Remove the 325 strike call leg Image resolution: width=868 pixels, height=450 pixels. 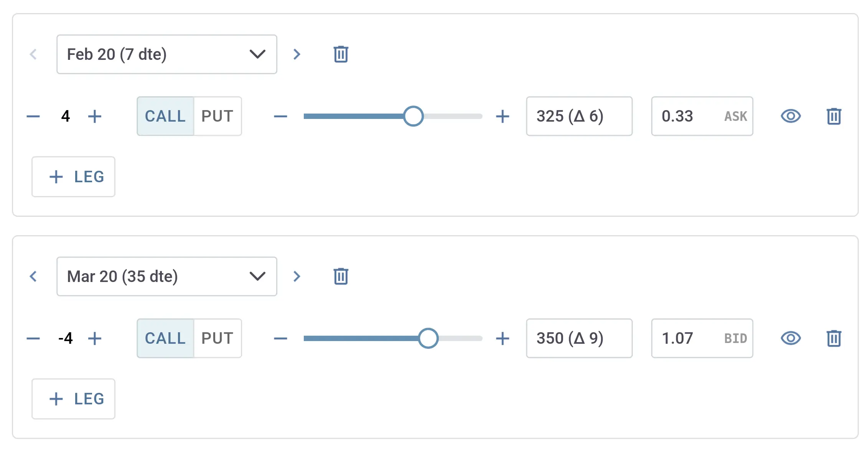(x=833, y=116)
